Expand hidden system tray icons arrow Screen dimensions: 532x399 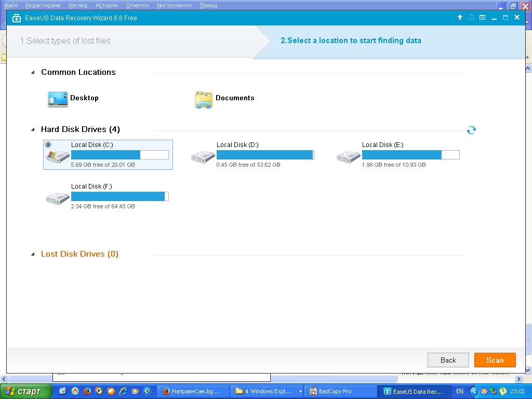pos(474,391)
